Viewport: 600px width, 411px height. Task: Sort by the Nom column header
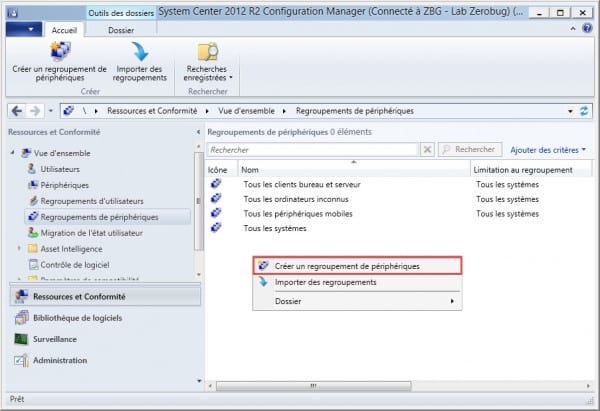coord(354,170)
